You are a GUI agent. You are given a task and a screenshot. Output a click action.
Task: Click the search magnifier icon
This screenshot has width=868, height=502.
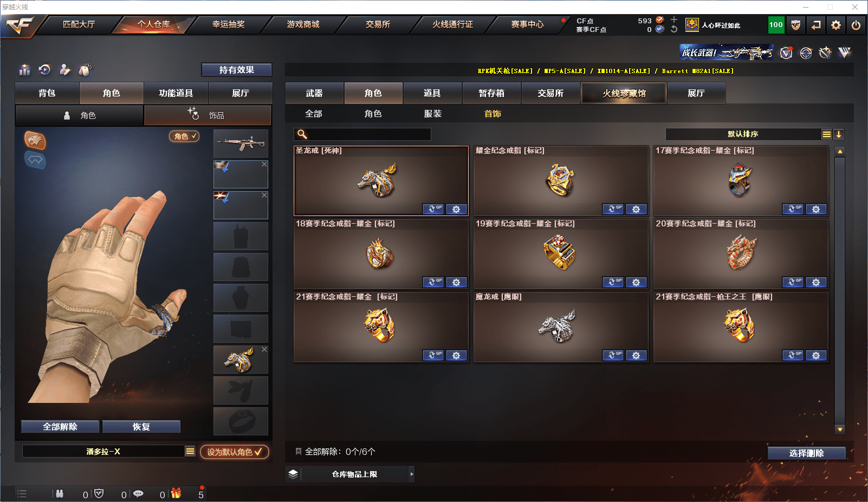302,134
